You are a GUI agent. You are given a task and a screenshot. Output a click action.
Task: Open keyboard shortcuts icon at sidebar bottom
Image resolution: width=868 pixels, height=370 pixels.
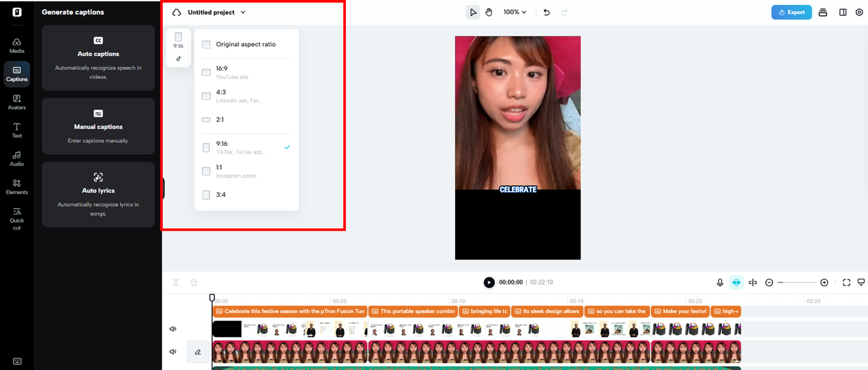click(17, 360)
